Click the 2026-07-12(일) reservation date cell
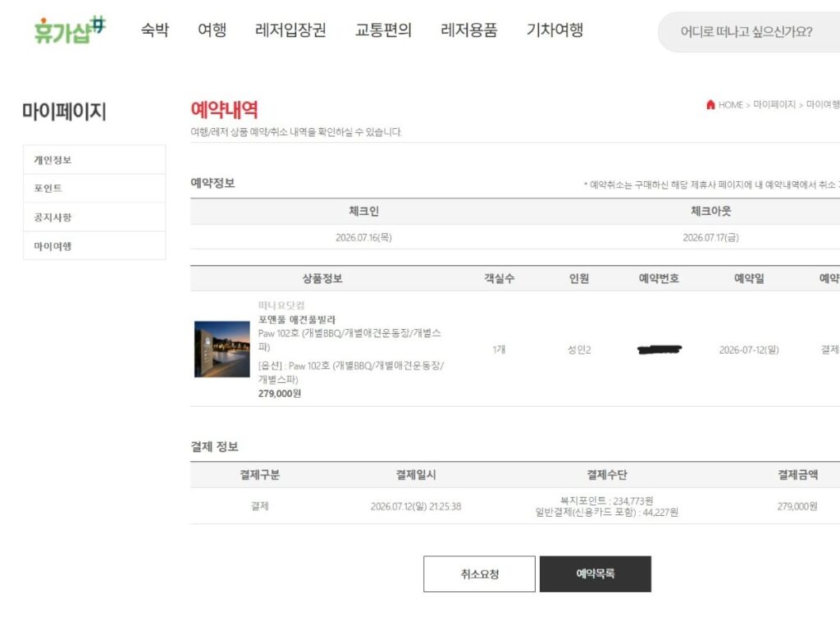The height and width of the screenshot is (630, 840). tap(749, 349)
